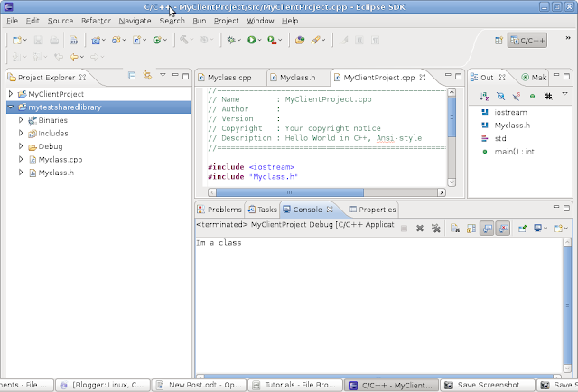Click the Search flashlight icon
Viewport: 578px width, 392px height.
315,41
